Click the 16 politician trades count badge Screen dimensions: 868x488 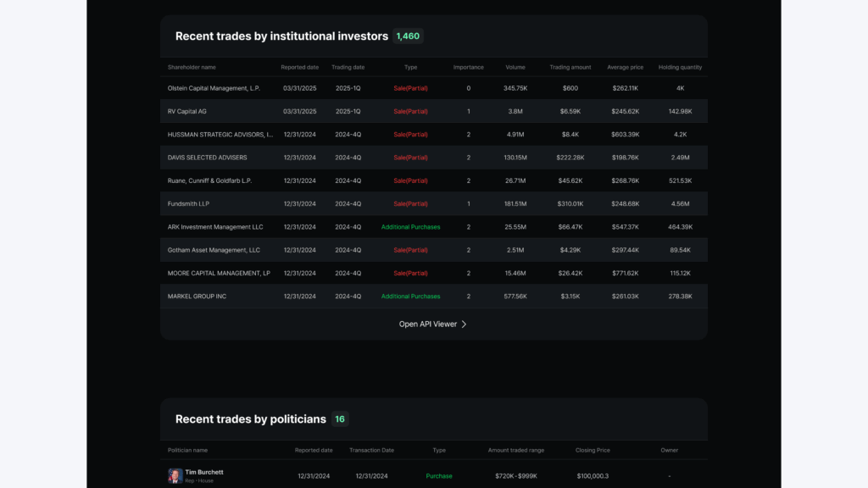(340, 419)
